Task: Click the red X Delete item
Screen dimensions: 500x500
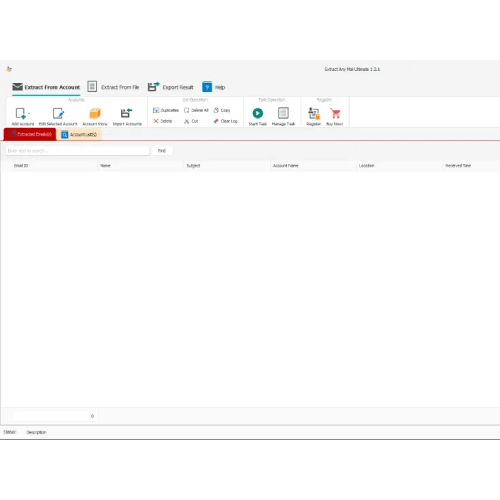Action: (x=163, y=121)
